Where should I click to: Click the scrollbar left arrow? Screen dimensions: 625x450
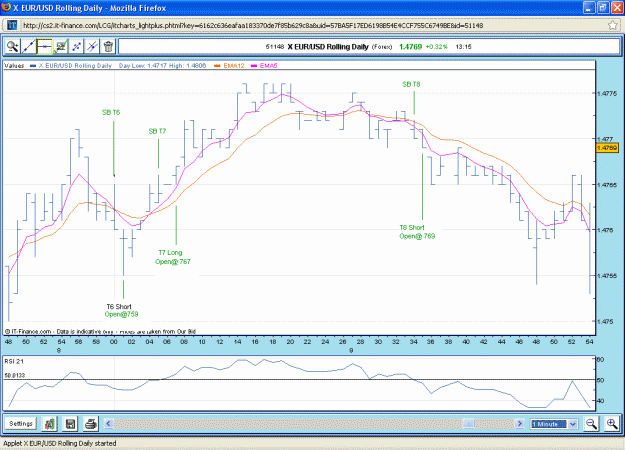pos(109,423)
